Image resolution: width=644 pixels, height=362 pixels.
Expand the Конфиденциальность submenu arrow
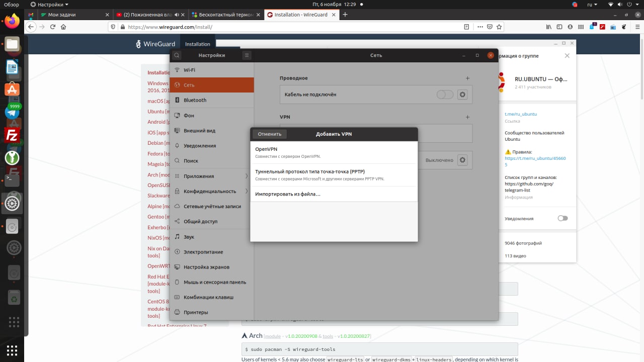(x=247, y=191)
